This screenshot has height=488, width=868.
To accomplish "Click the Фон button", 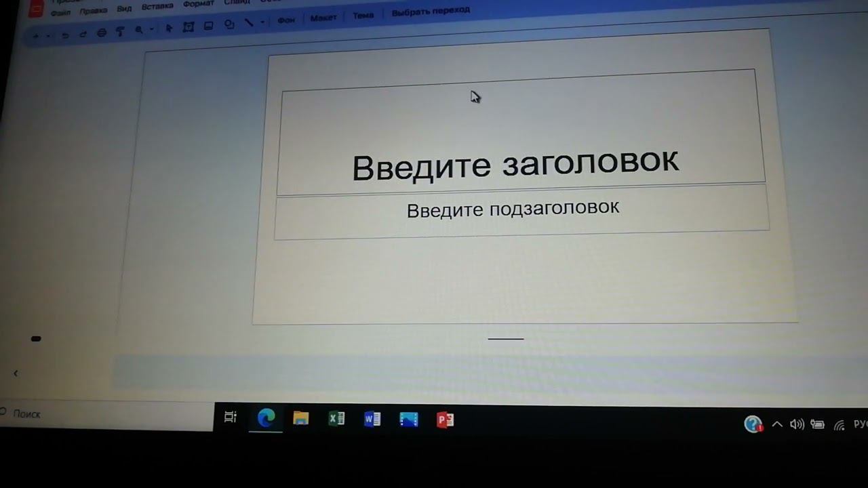I will tap(286, 20).
